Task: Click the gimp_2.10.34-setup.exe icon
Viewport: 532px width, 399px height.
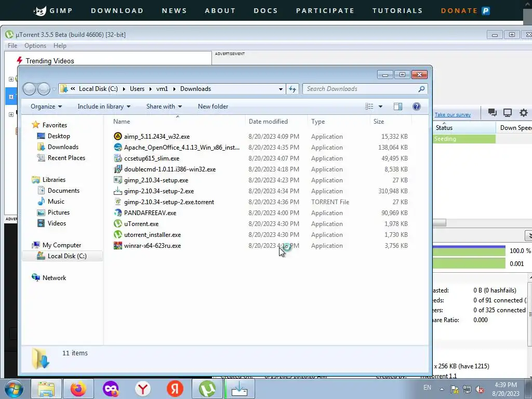Action: 118,180
